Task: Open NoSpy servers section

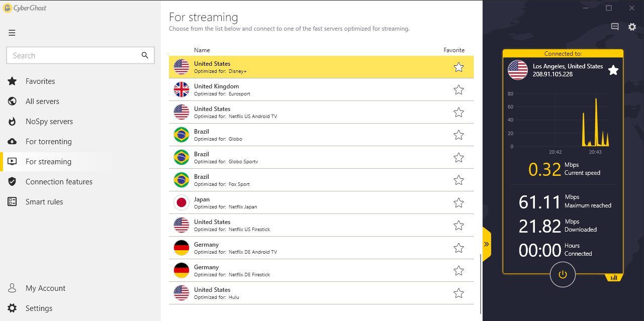Action: pos(49,122)
